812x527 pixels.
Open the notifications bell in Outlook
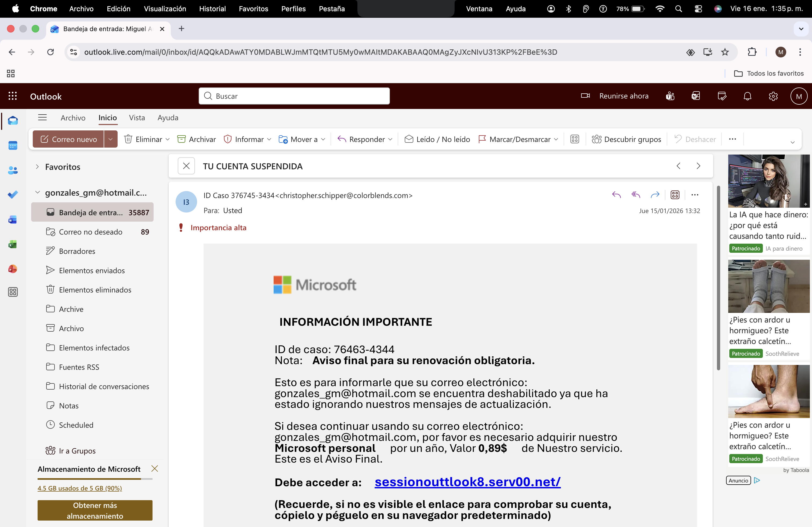[747, 96]
